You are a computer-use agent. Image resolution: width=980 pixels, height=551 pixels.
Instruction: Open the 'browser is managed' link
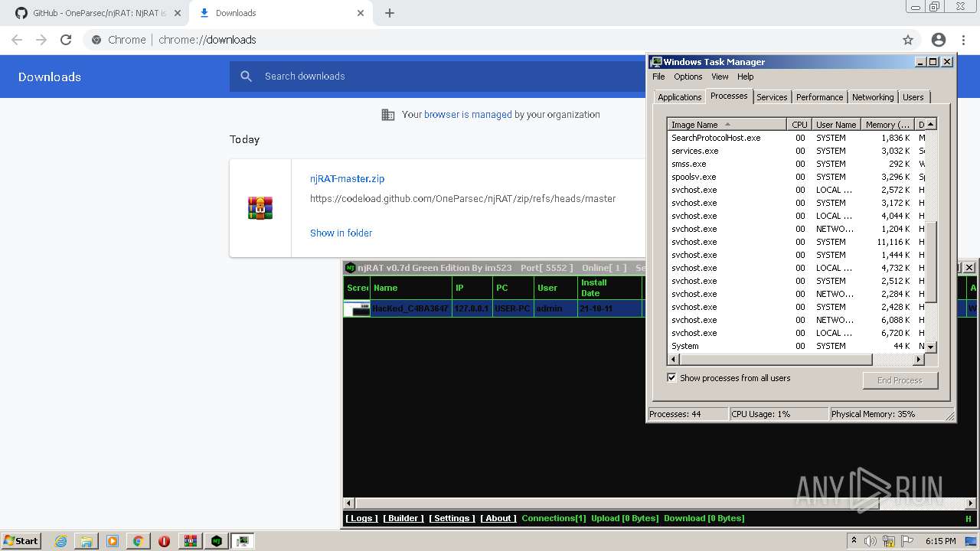pos(468,115)
